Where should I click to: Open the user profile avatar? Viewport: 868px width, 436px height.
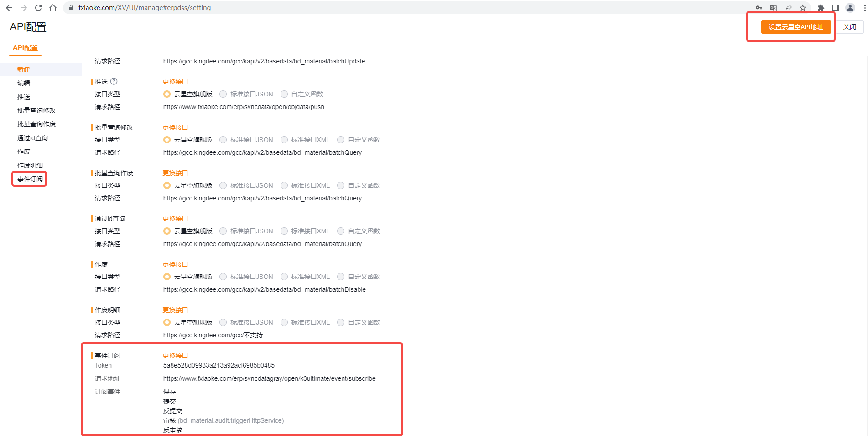pyautogui.click(x=850, y=8)
